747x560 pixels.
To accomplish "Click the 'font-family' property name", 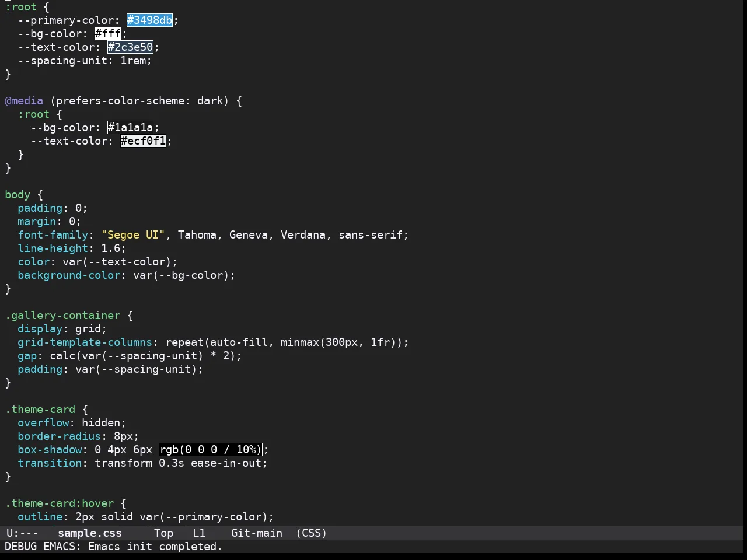I will [x=53, y=235].
